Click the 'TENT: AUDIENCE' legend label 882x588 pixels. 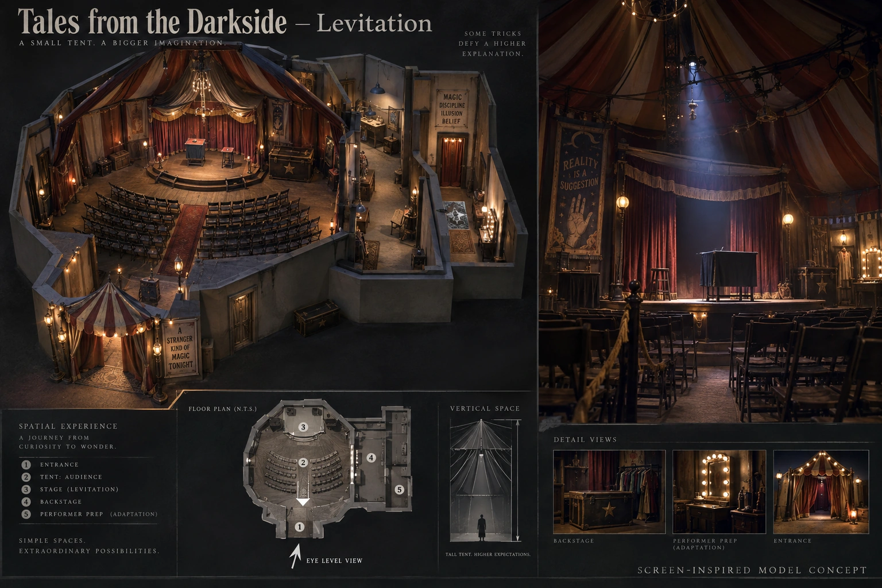71,477
